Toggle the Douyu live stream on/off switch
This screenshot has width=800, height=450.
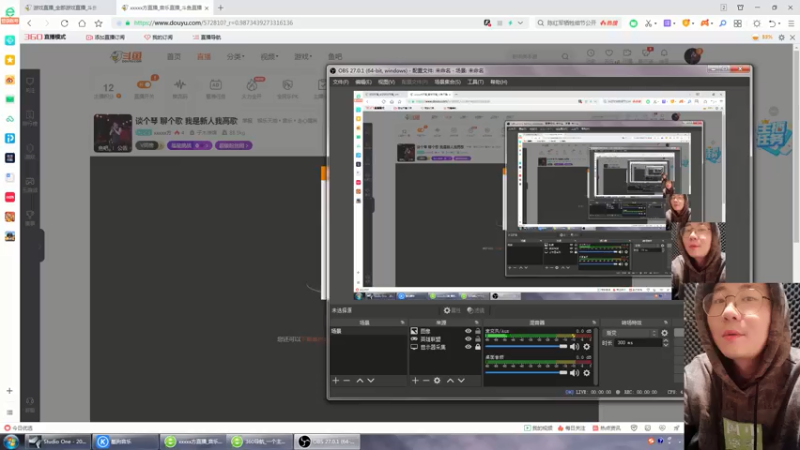[144, 85]
